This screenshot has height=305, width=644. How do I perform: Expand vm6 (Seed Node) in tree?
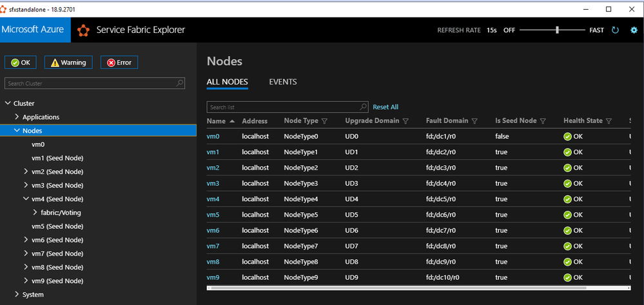(26, 240)
